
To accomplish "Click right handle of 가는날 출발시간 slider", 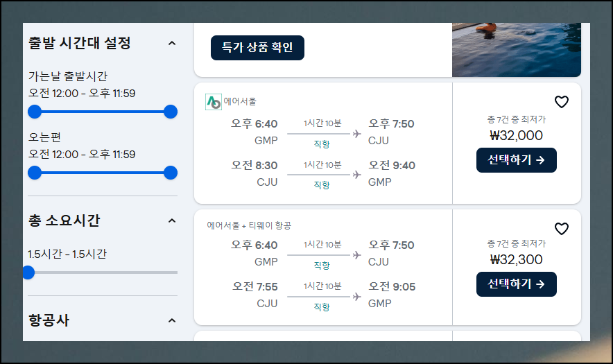I will coord(171,112).
